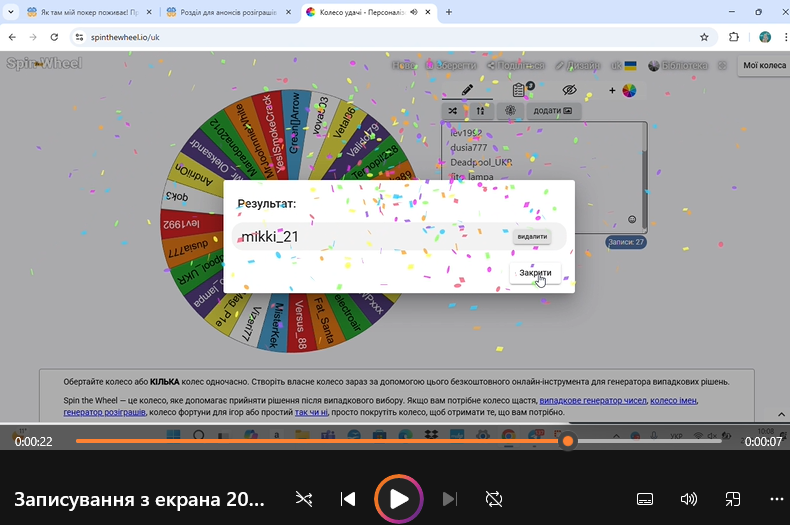Screen dimensions: 790x525
Task: Toggle the crossed-eye hide panel icon
Action: coord(570,90)
